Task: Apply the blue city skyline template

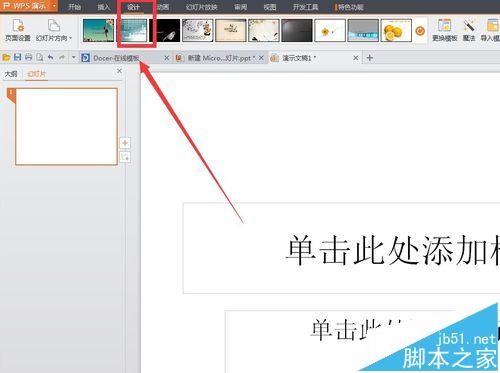Action: tap(134, 30)
